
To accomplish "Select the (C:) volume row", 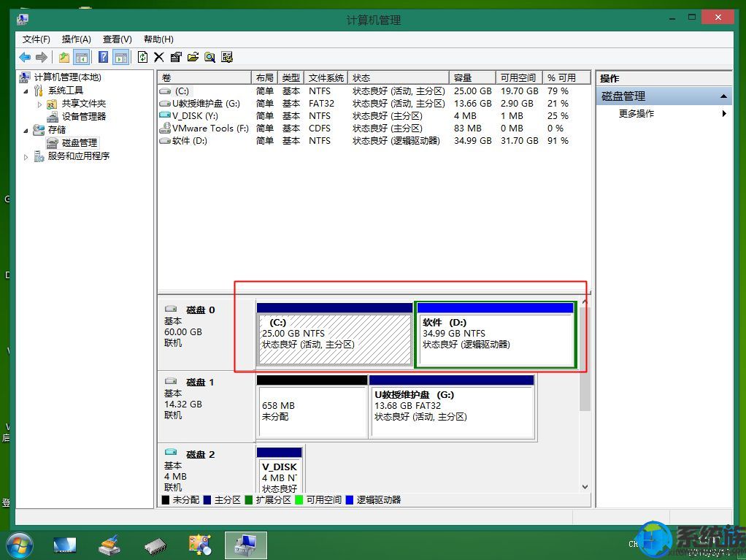I will [x=374, y=91].
